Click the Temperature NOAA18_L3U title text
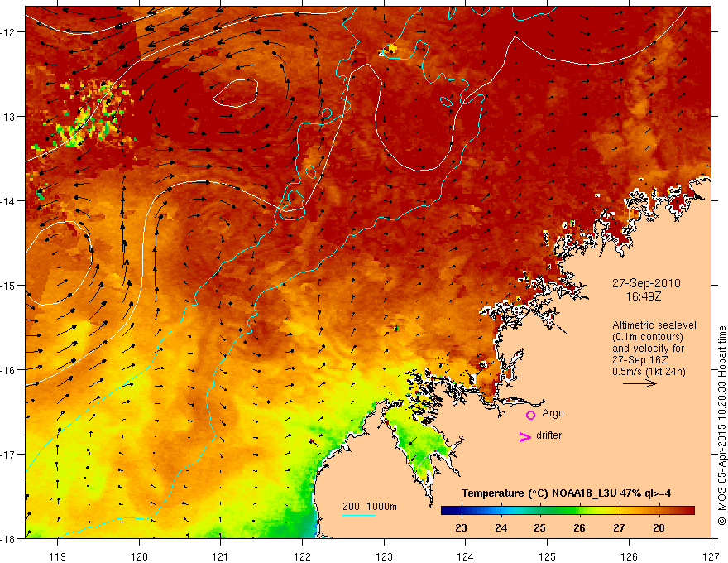 566,493
